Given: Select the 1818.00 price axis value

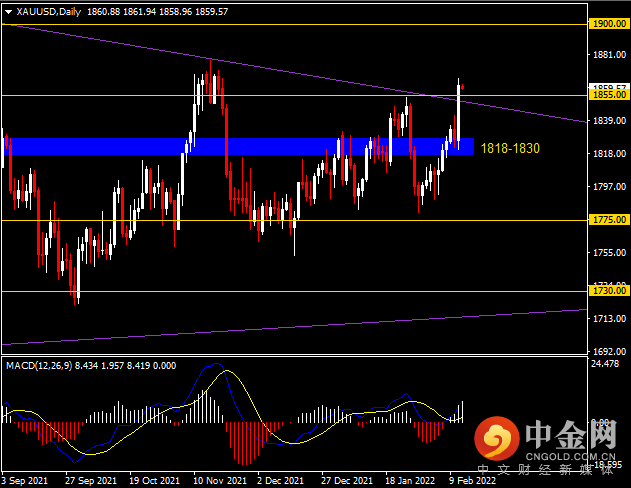Looking at the screenshot, I should point(609,153).
